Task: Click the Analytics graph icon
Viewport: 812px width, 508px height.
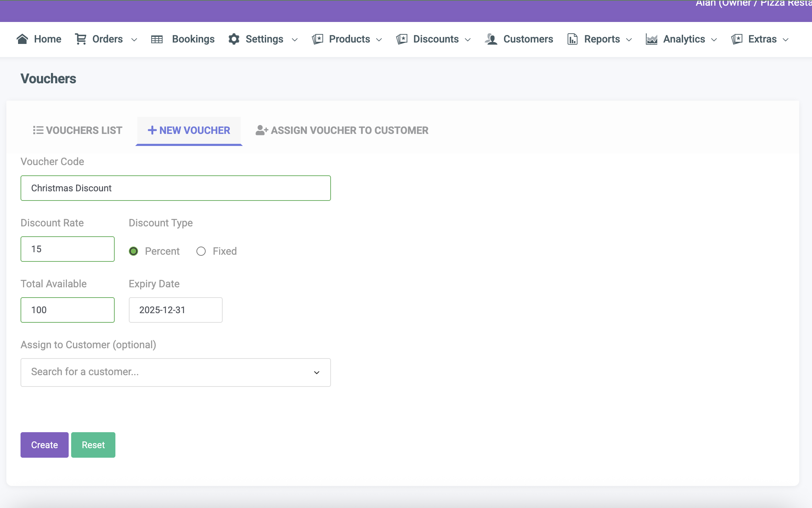Action: coord(651,39)
